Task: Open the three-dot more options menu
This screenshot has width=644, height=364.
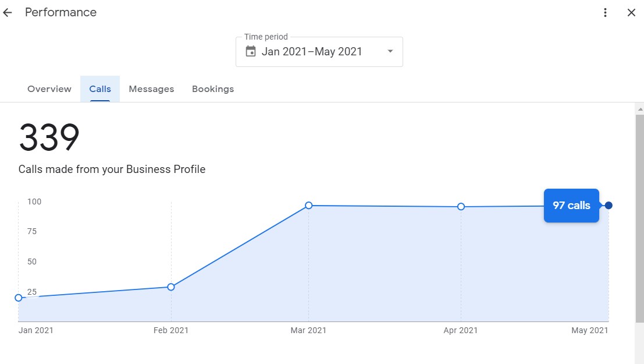Action: pos(605,13)
